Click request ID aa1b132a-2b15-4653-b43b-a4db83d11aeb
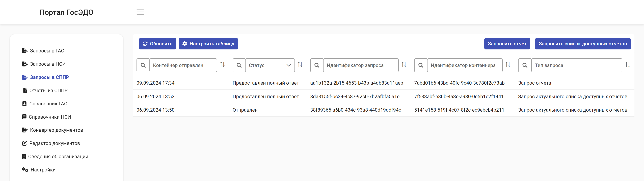Viewport: 644px width, 181px height. [357, 83]
